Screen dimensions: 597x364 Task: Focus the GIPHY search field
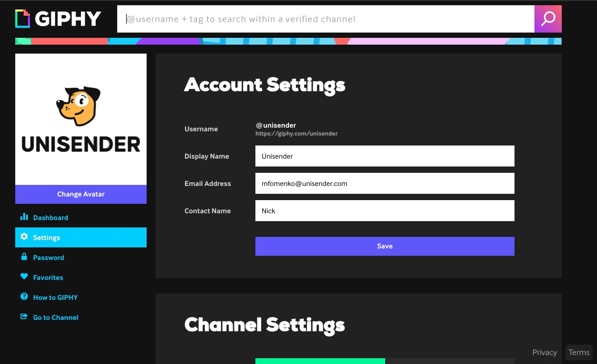pyautogui.click(x=326, y=19)
